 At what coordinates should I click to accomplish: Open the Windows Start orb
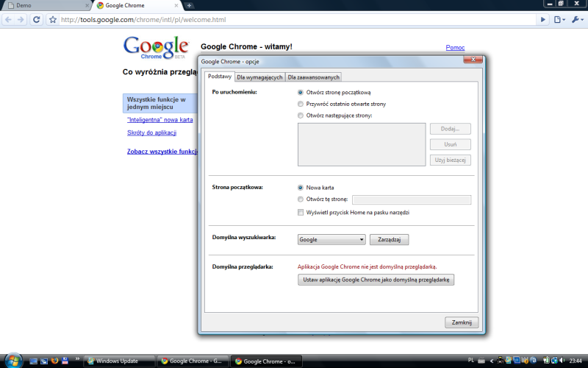[x=13, y=361]
